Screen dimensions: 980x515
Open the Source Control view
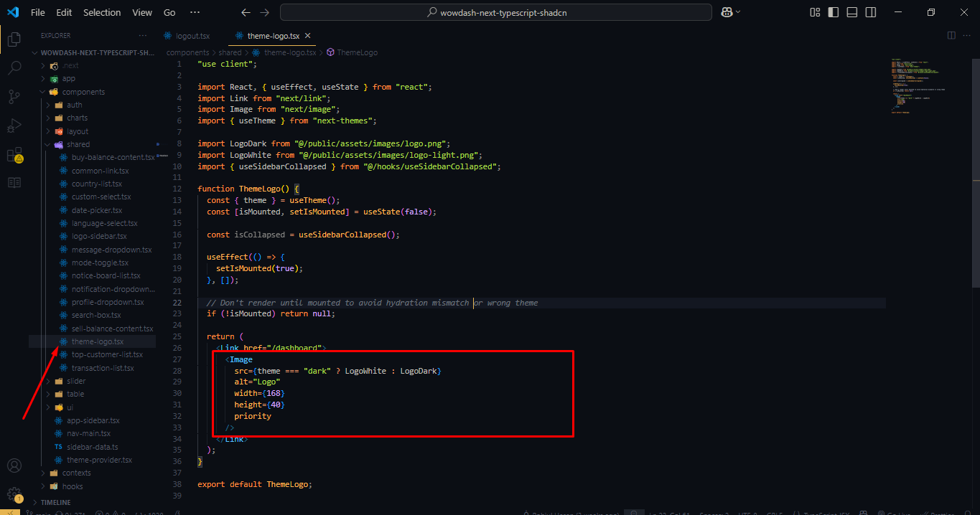14,95
